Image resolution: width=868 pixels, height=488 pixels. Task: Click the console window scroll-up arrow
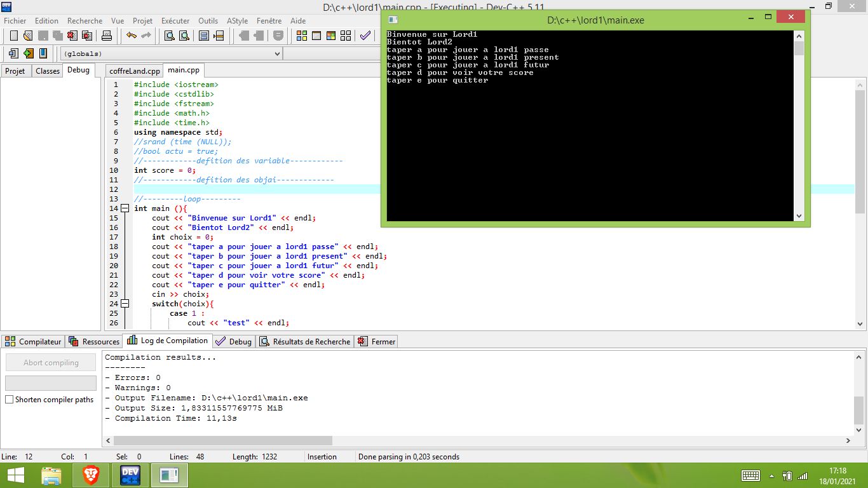(x=799, y=36)
